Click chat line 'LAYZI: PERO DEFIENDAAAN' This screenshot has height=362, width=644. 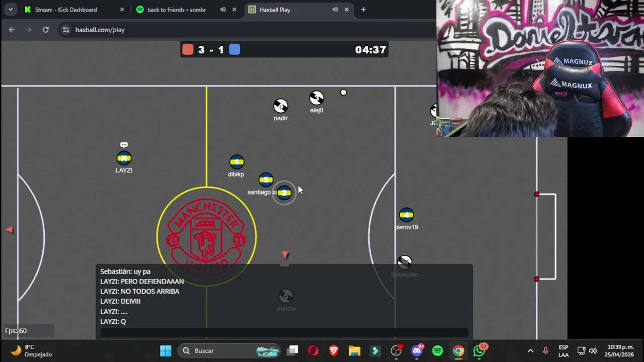pyautogui.click(x=142, y=282)
